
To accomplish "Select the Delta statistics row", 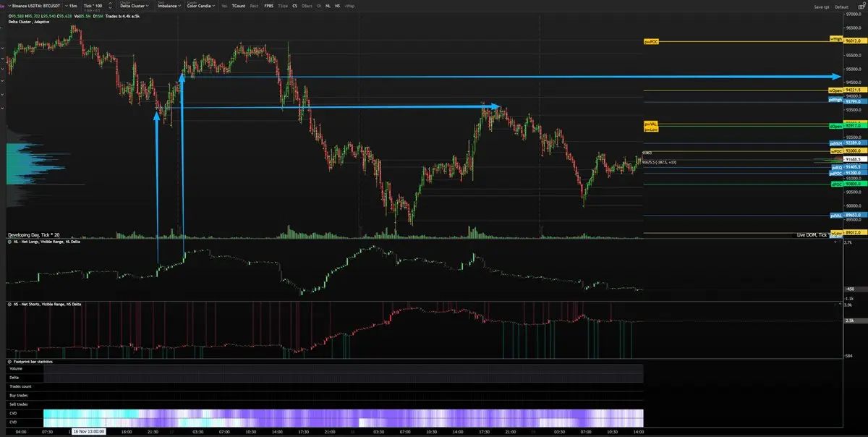I will pyautogui.click(x=325, y=378).
